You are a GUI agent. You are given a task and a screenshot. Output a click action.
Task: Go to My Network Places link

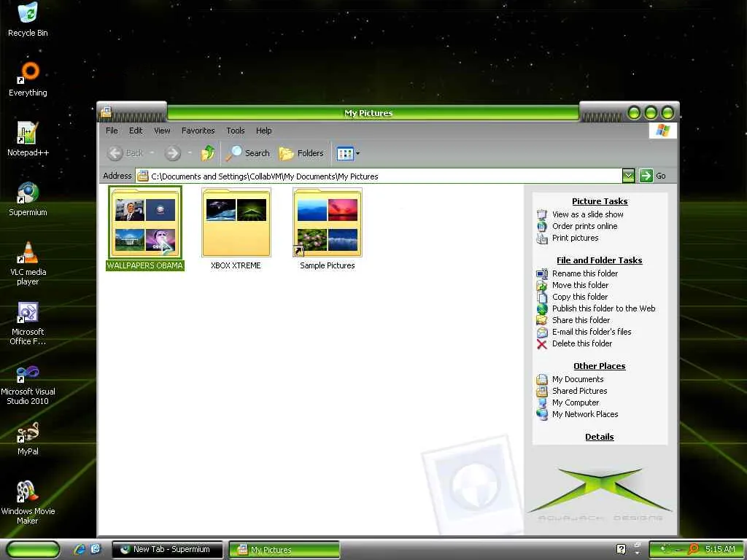coord(585,414)
